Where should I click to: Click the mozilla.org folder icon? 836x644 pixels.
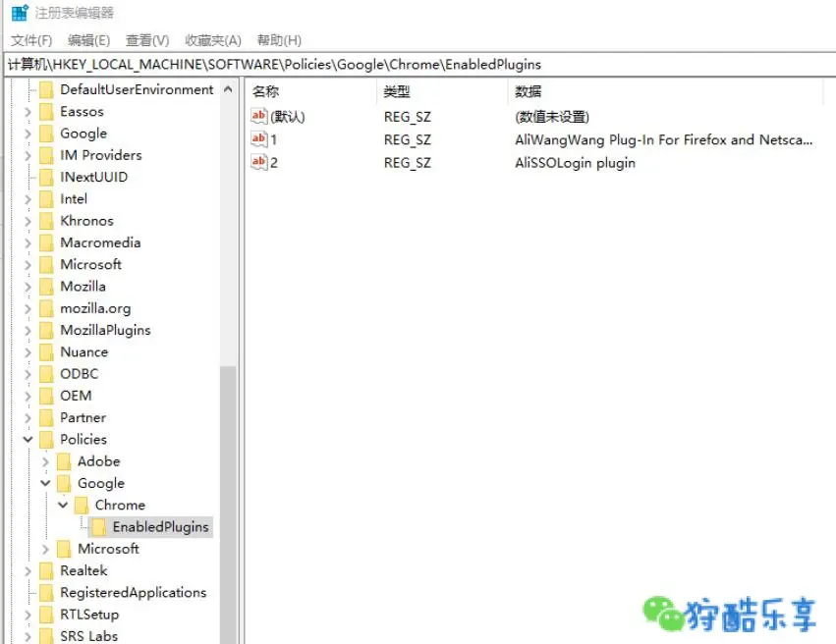[x=47, y=308]
